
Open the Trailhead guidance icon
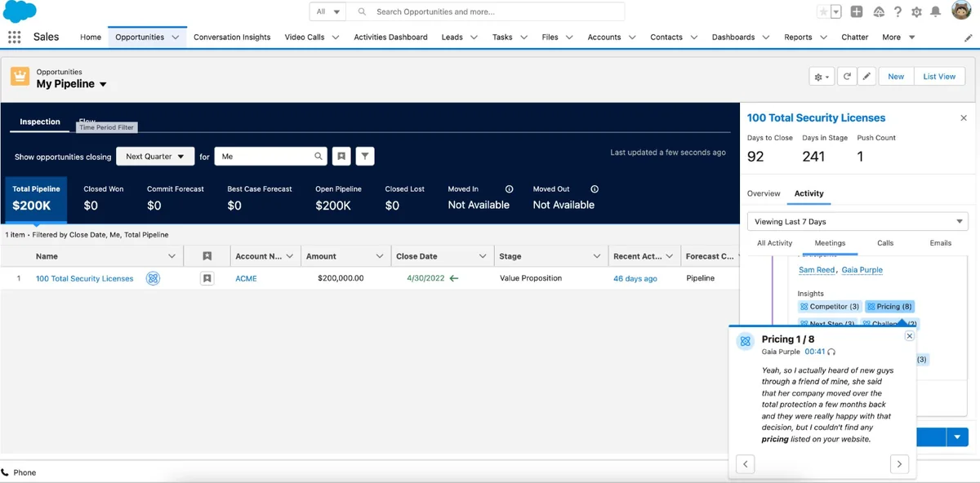(x=879, y=11)
